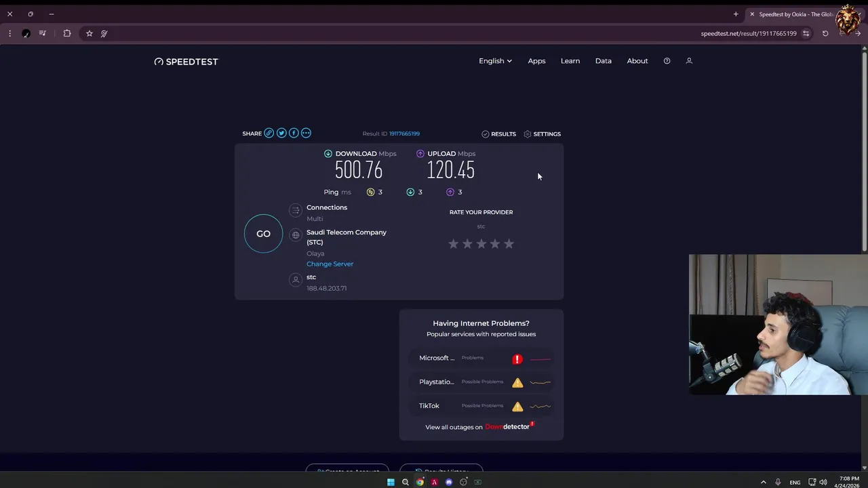Rate provider stc two stars
868x488 pixels.
click(x=467, y=244)
